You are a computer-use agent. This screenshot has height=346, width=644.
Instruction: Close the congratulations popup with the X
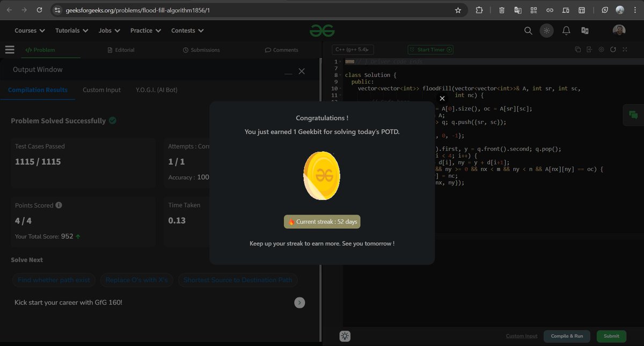[x=442, y=98]
